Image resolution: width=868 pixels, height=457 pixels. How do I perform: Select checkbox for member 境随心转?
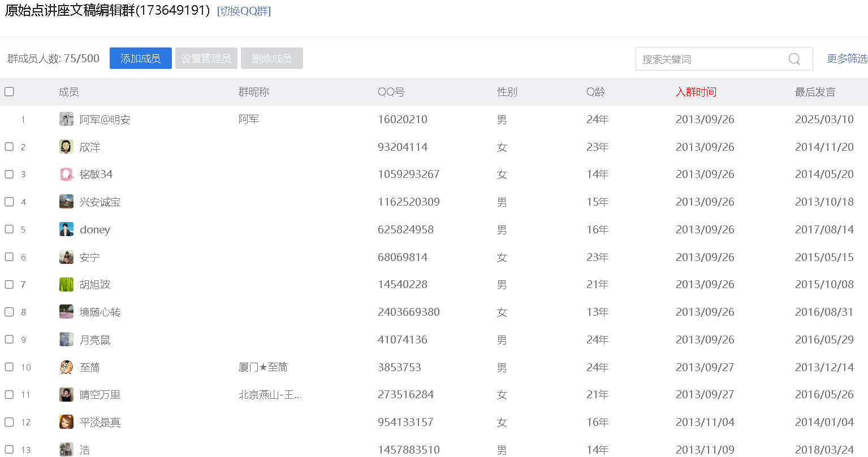point(9,312)
